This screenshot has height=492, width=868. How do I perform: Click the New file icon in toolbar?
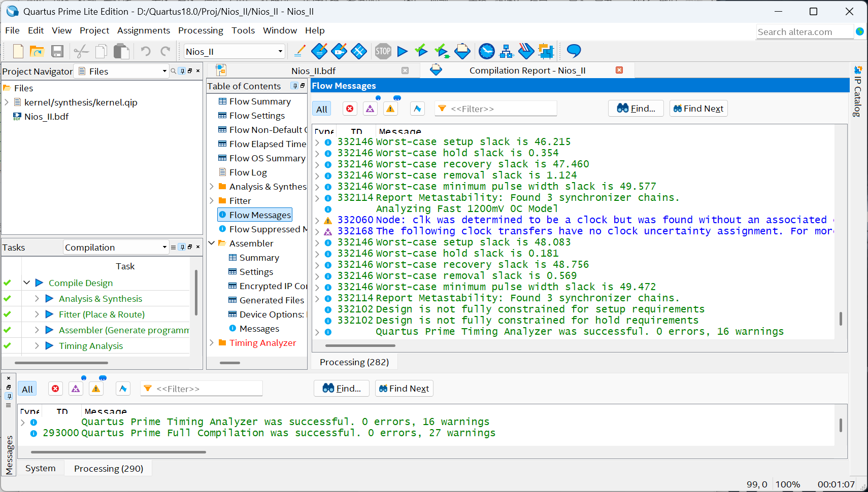[18, 51]
